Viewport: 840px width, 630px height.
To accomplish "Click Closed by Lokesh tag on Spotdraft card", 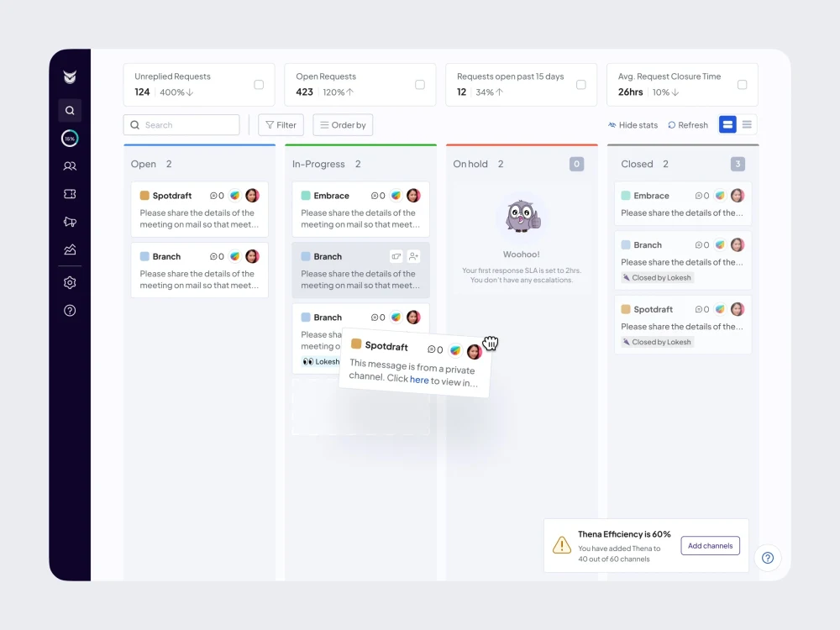I will [657, 342].
